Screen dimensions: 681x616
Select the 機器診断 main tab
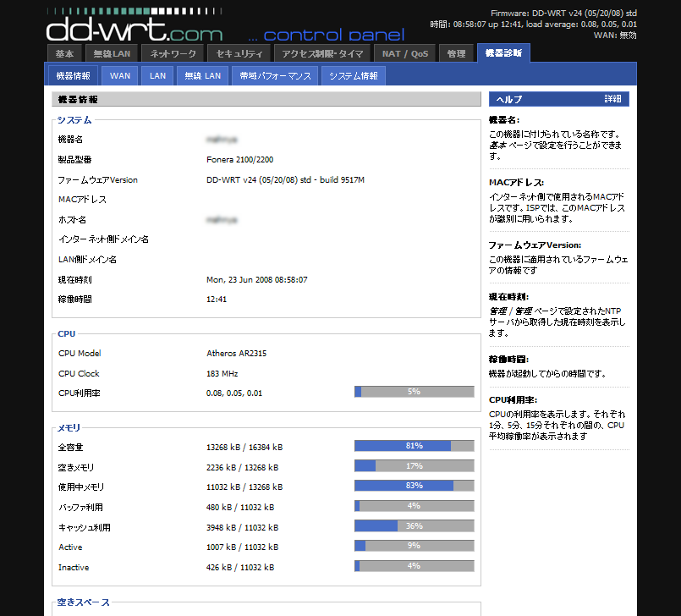[504, 53]
